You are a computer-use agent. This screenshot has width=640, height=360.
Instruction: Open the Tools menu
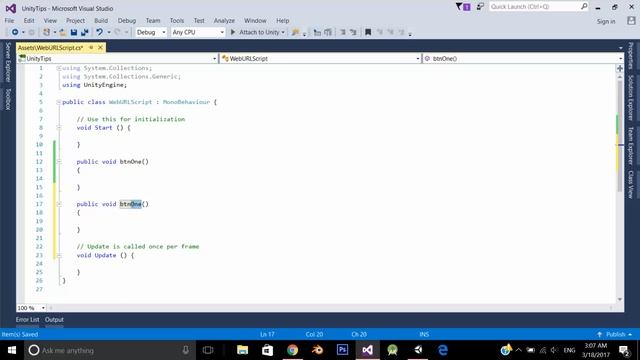tap(177, 20)
